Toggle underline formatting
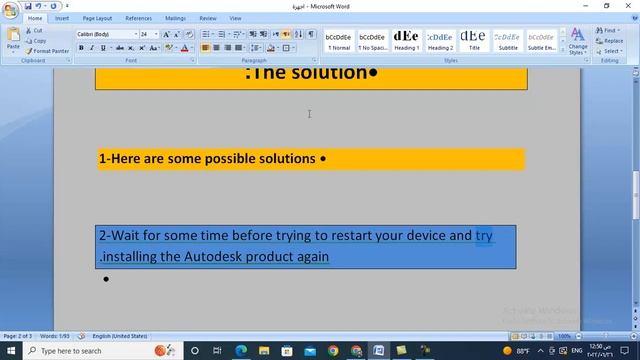This screenshot has width=640, height=360. pyautogui.click(x=103, y=48)
